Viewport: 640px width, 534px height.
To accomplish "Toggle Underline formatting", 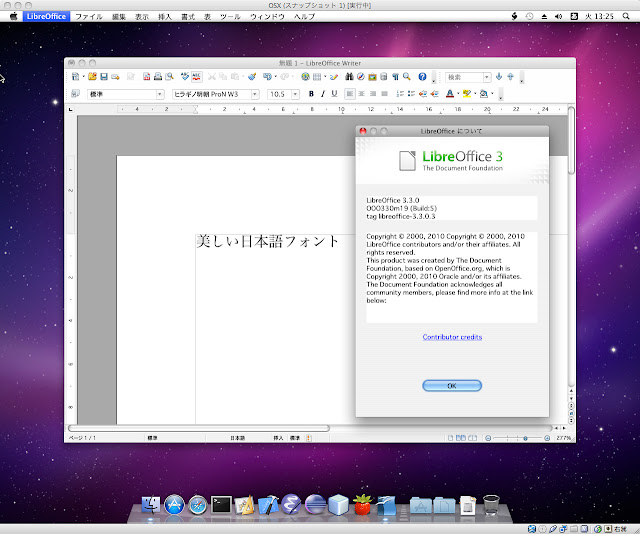I will pos(334,94).
